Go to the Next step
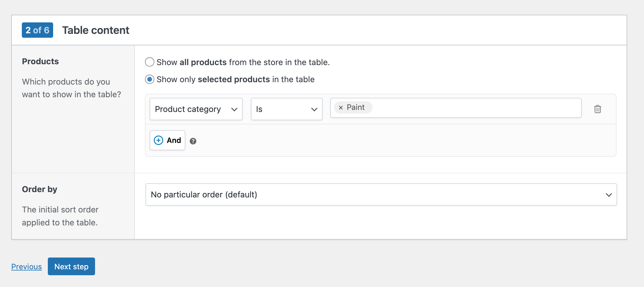Viewport: 644px width, 287px height. coord(71,266)
